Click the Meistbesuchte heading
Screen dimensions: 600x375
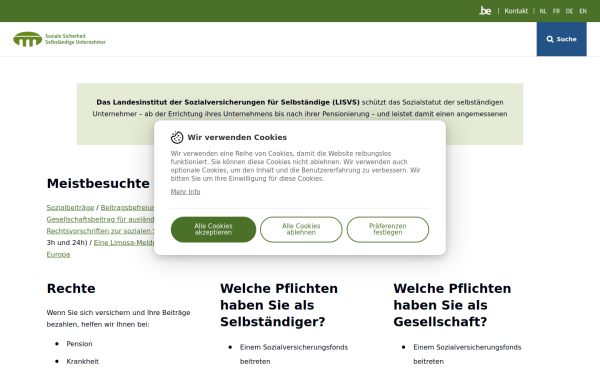coord(98,184)
